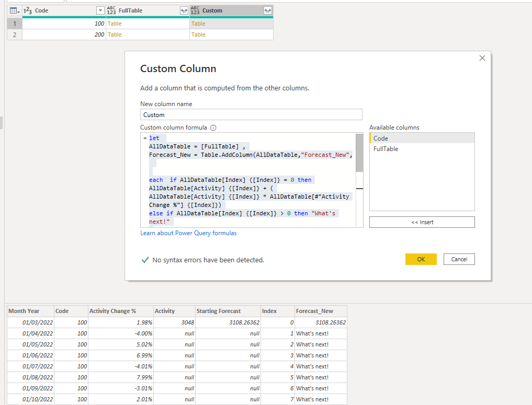Click the percentage cell 7.99%
Image resolution: width=532 pixels, height=405 pixels.
pyautogui.click(x=120, y=377)
